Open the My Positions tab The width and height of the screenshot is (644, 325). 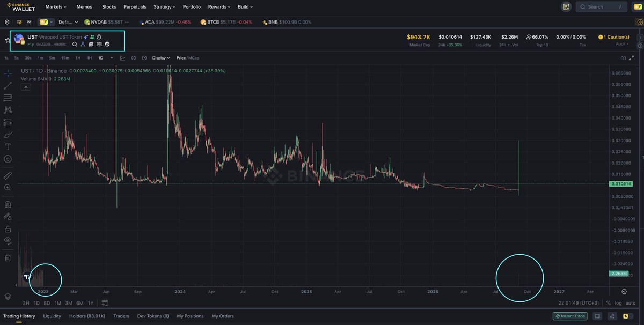[x=191, y=316]
